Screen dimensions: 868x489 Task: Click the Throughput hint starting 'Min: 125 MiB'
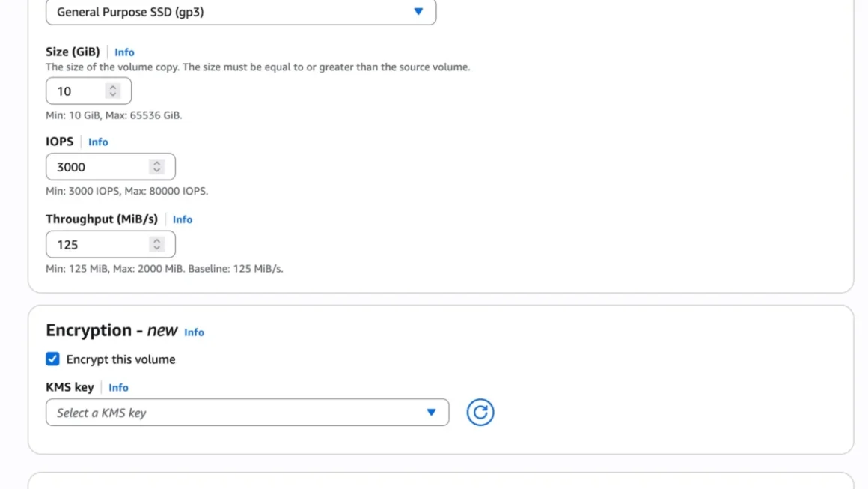tap(165, 269)
